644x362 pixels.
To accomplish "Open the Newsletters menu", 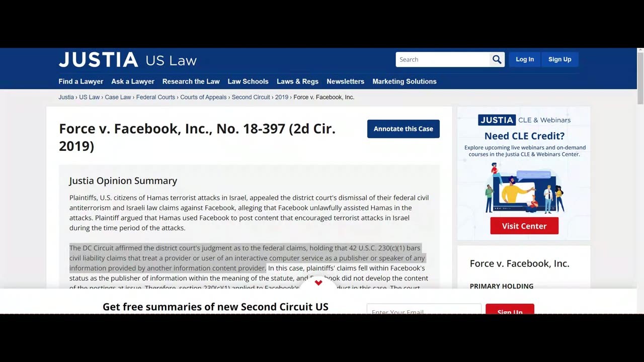I will 345,81.
